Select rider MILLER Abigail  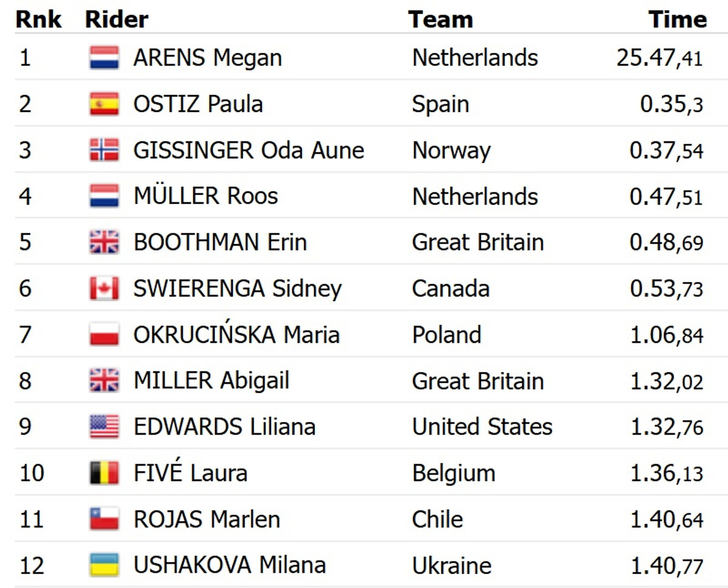[x=211, y=381]
